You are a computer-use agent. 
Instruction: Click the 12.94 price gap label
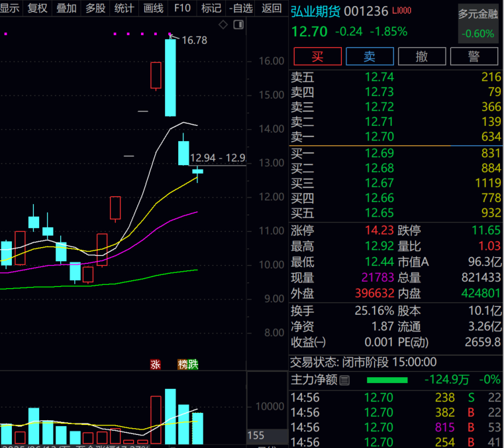pos(218,158)
